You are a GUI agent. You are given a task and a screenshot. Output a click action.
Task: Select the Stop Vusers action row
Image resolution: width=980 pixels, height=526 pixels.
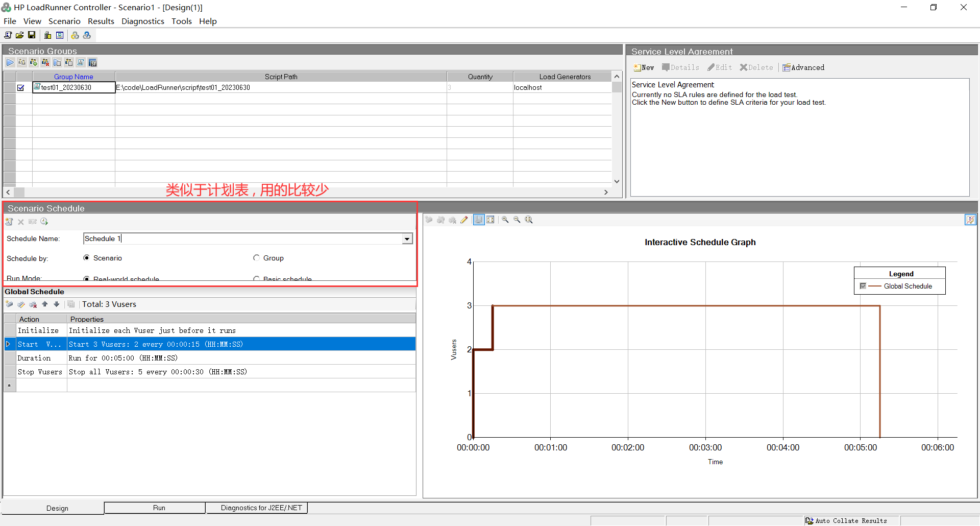(210, 372)
